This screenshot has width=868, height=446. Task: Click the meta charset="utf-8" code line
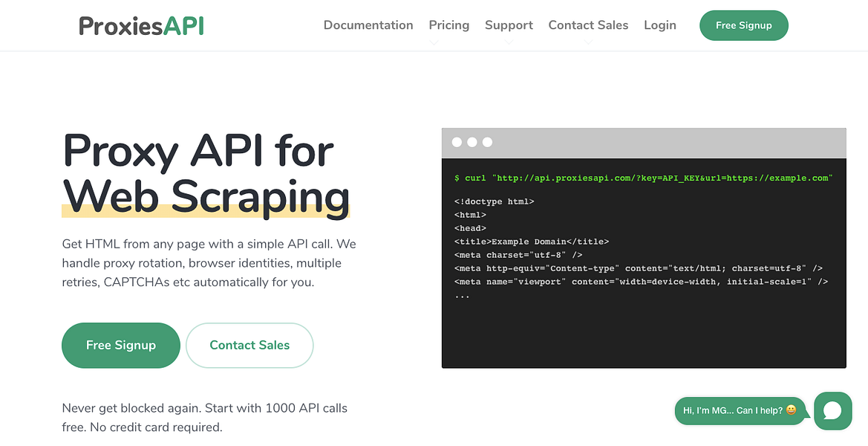[x=518, y=255]
